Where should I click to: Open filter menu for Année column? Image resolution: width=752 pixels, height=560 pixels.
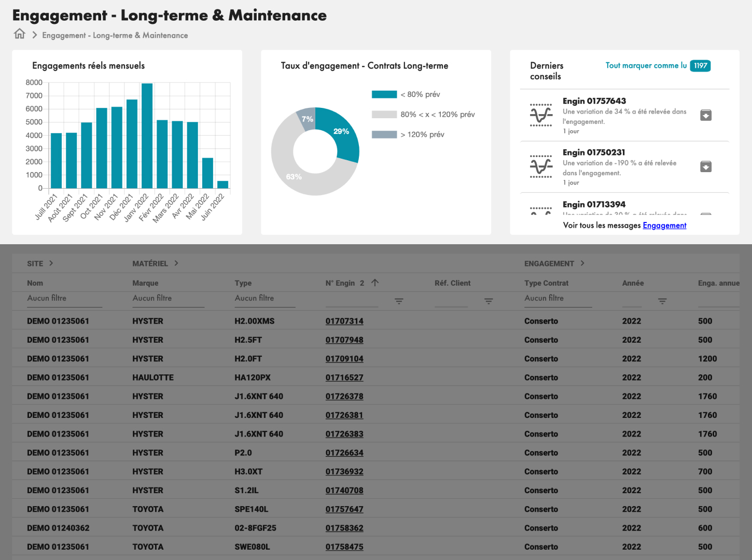pos(662,301)
